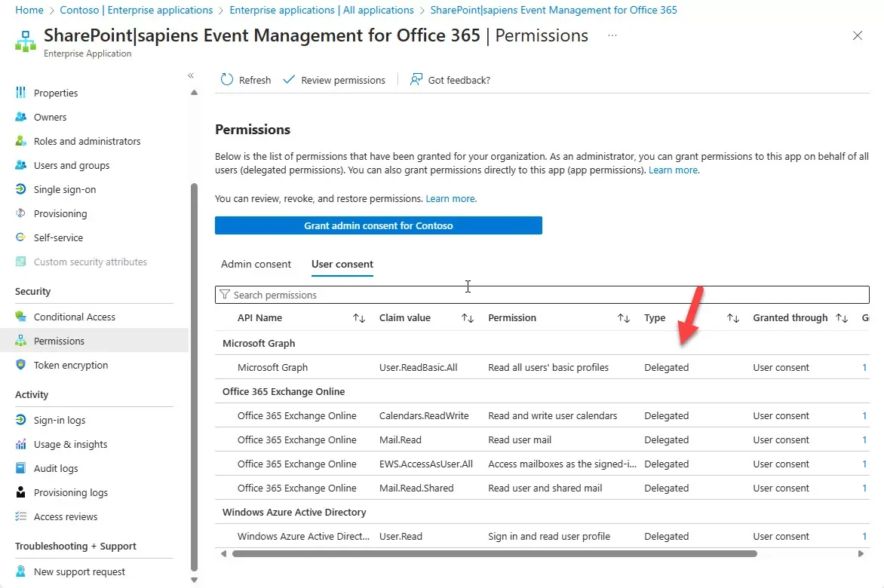Click the Roles and administrators icon
884x588 pixels.
[21, 141]
